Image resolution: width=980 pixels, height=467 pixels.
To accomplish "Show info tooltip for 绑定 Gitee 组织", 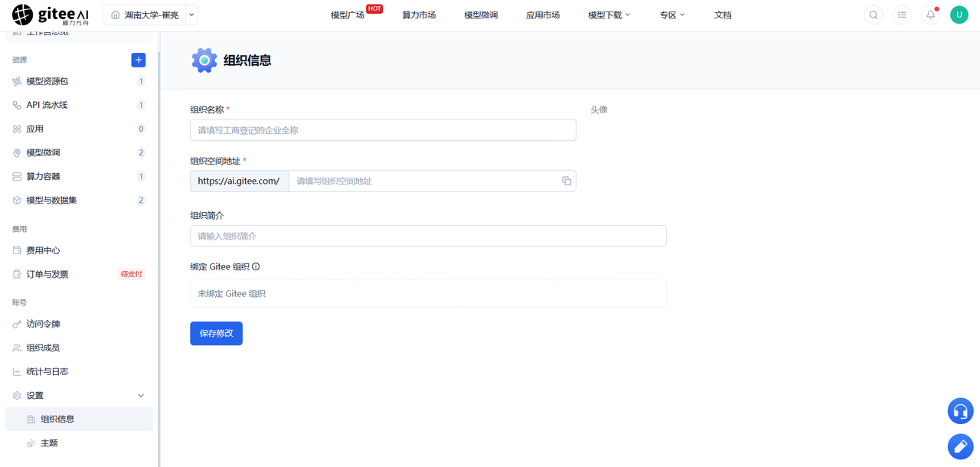I will coord(256,267).
